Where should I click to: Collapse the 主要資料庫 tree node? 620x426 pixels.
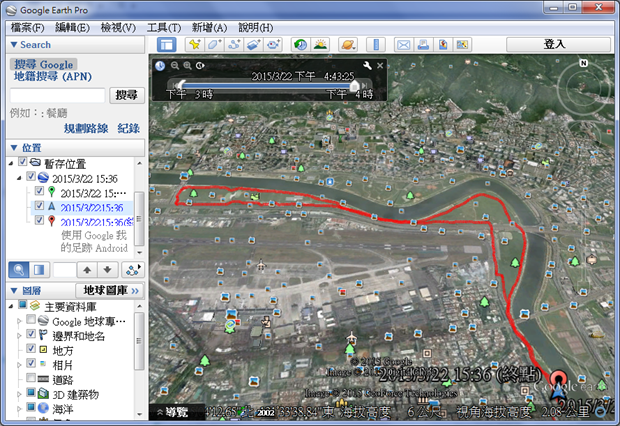[x=11, y=306]
